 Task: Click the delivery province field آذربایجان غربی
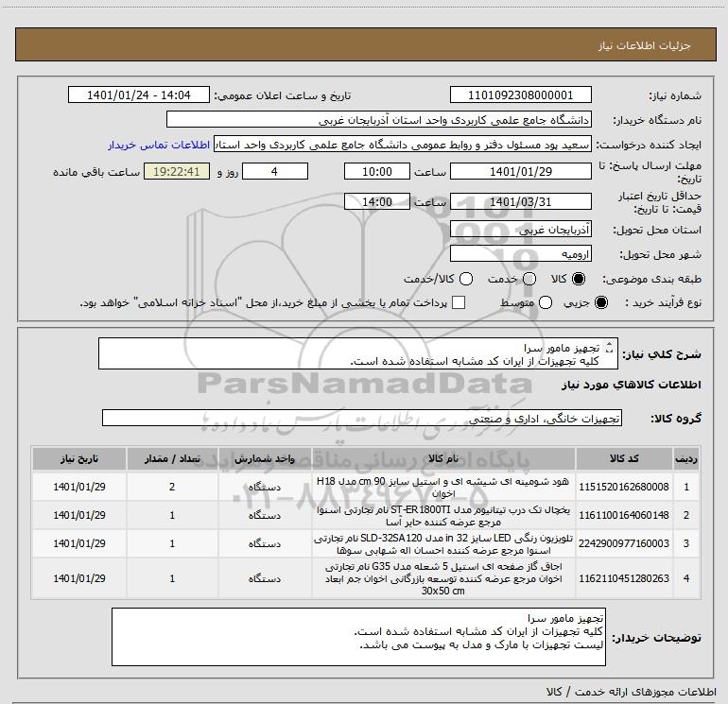tap(520, 230)
